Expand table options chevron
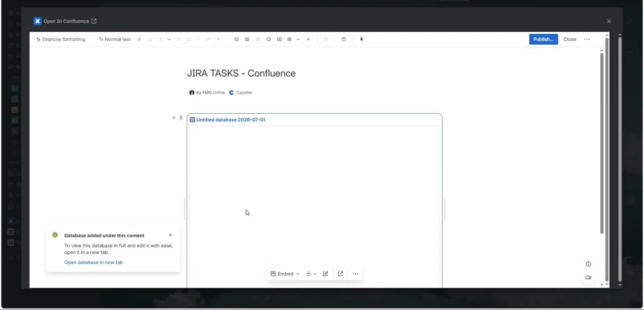644x310 pixels. [298, 39]
